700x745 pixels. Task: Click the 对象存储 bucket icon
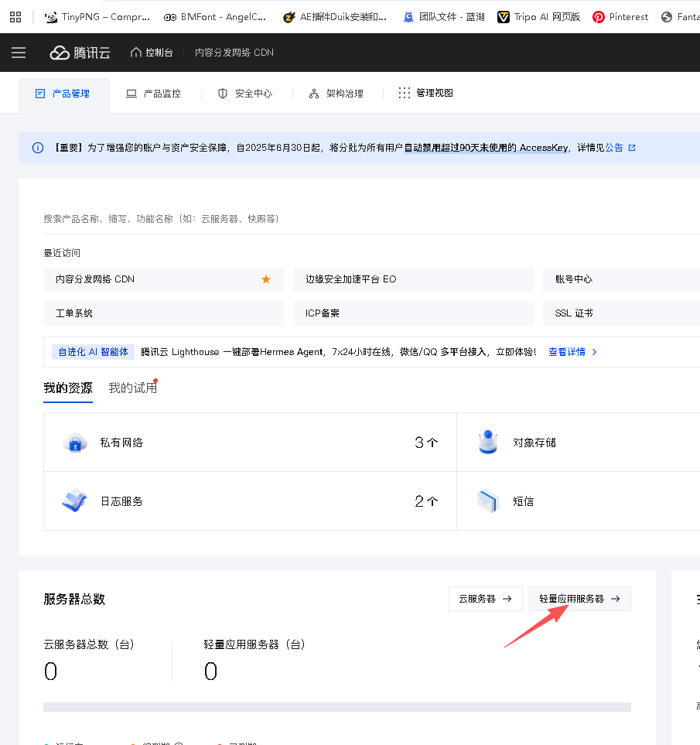tap(488, 443)
